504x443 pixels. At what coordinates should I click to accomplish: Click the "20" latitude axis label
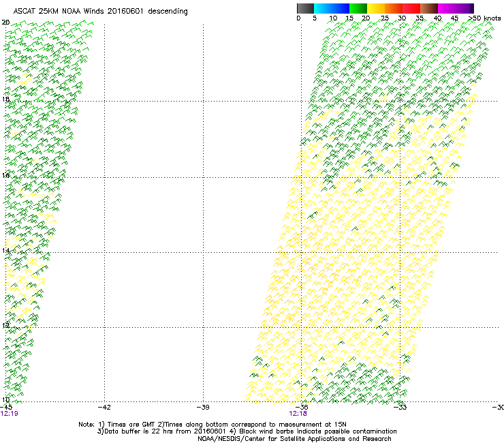5,22
